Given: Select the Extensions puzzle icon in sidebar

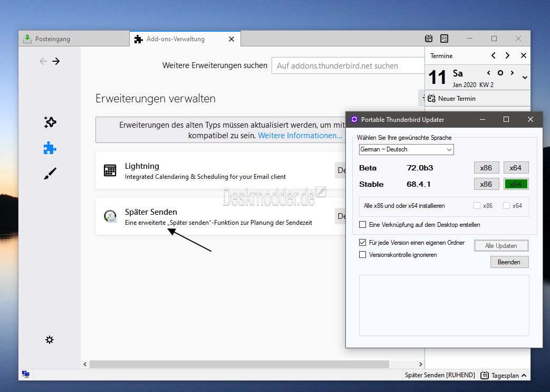Looking at the screenshot, I should point(50,148).
